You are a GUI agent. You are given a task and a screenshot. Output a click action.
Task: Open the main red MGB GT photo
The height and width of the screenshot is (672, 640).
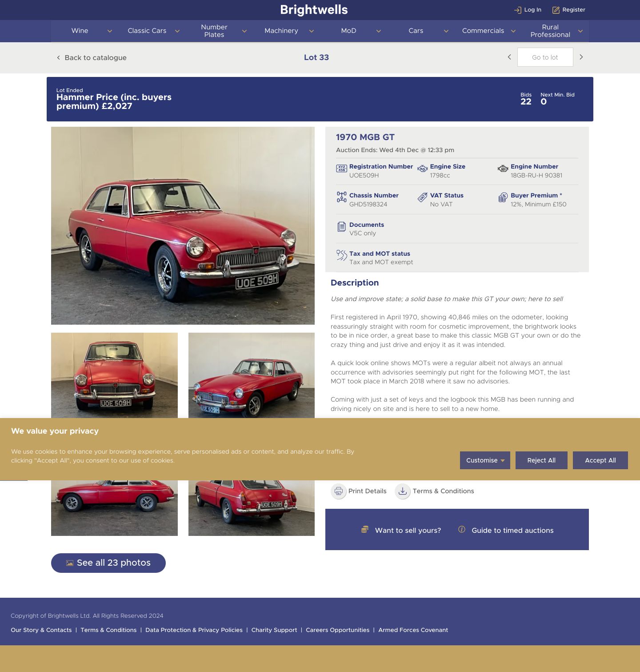coord(183,225)
